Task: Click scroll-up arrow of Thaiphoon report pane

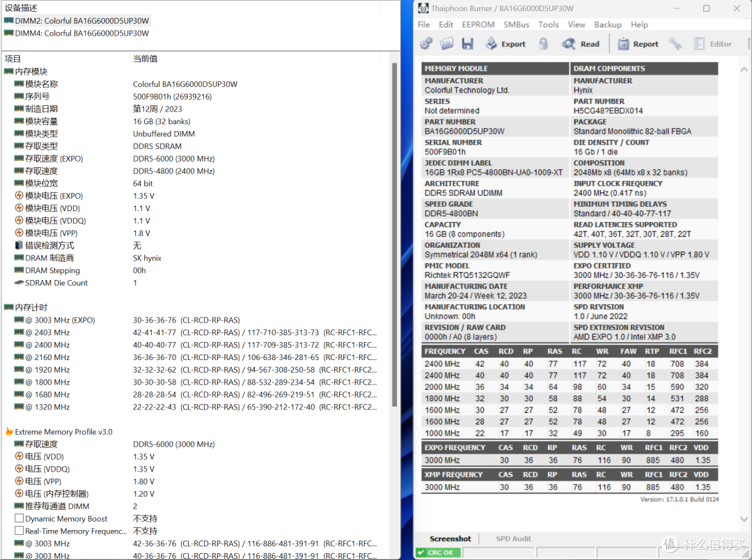Action: (744, 69)
